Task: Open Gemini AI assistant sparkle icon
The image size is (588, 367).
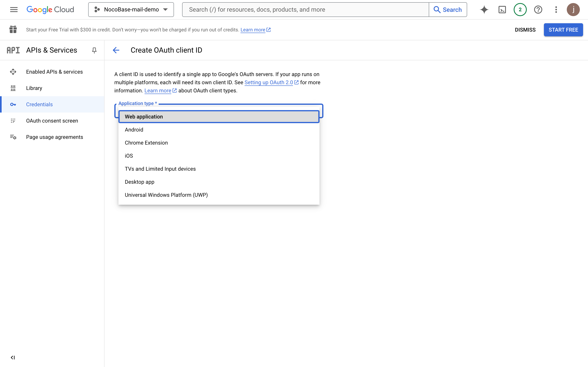Action: [x=484, y=9]
